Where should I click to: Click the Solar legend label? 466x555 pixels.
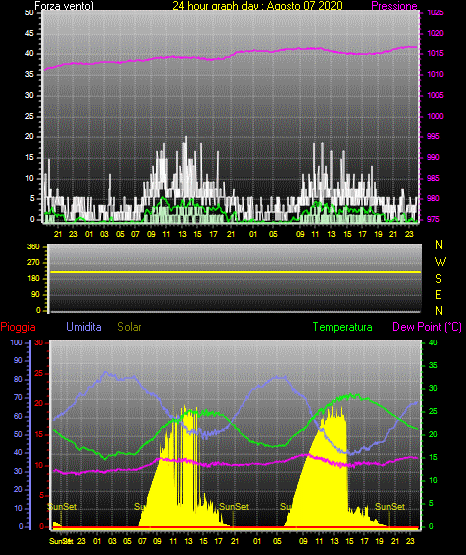click(129, 327)
